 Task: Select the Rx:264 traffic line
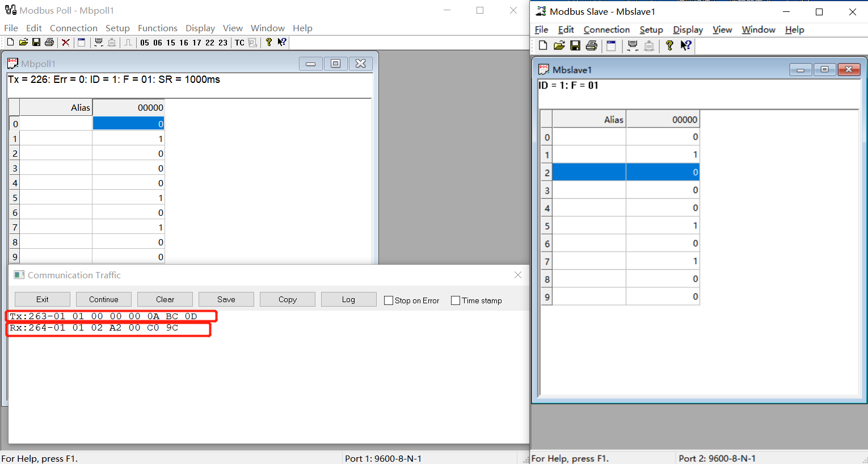tap(94, 328)
